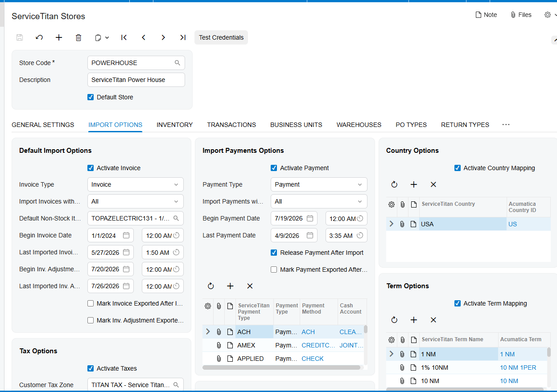Toggle Activate Term Mapping checkbox
Screen dimensions: 557x392
point(458,303)
